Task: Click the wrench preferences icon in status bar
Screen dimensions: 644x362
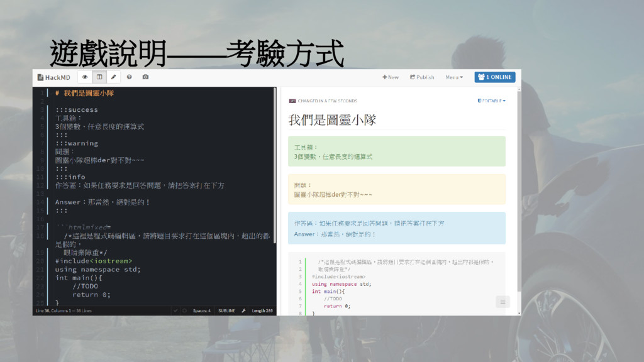Action: [243, 310]
